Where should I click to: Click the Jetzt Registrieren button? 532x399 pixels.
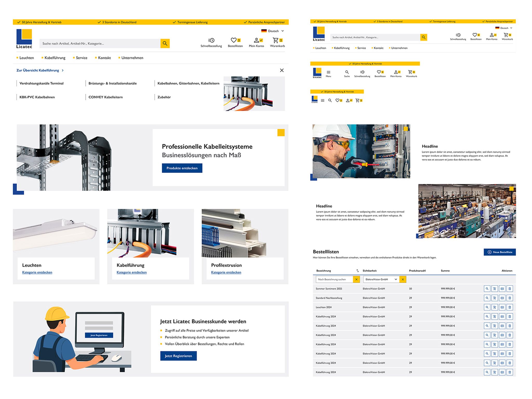178,356
